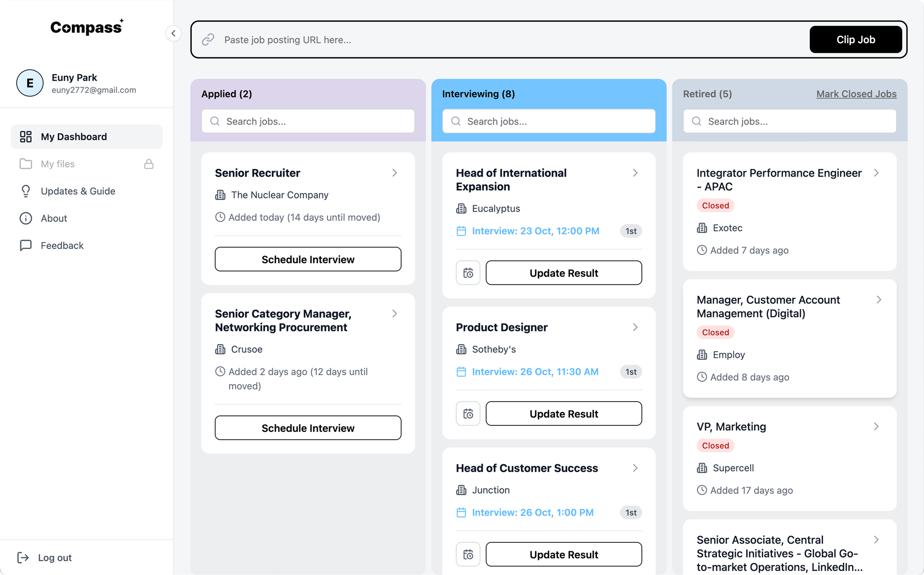924x575 pixels.
Task: Click the reschedule icon on Eucalyptus card
Action: point(468,273)
